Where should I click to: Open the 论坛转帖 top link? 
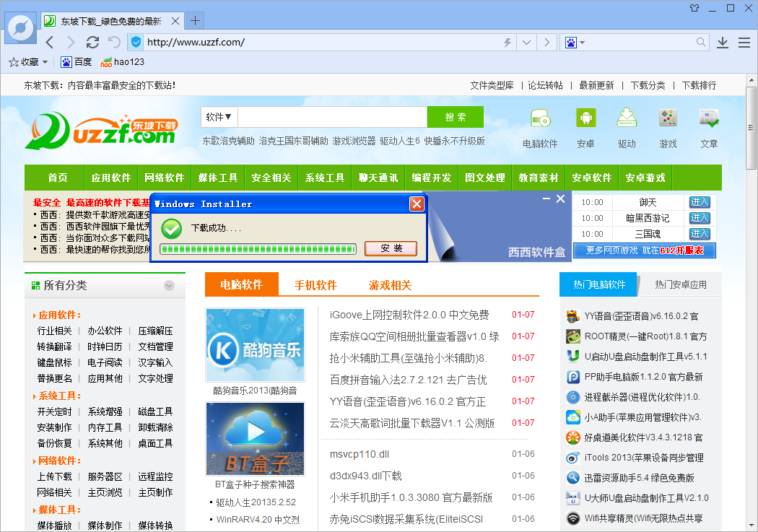(x=545, y=85)
